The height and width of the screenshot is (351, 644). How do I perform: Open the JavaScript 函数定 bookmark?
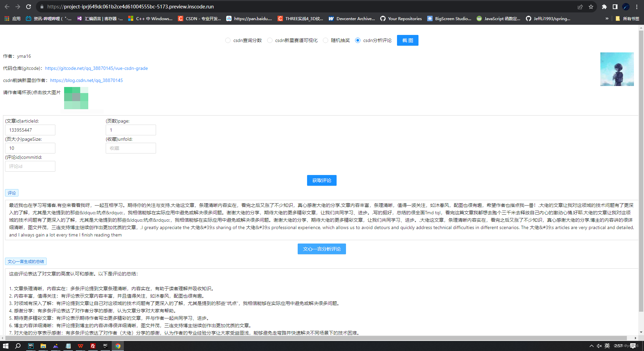(498, 18)
